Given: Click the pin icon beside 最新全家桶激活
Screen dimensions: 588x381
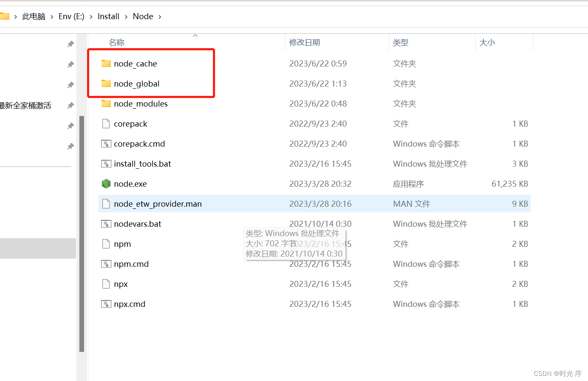Looking at the screenshot, I should point(71,105).
